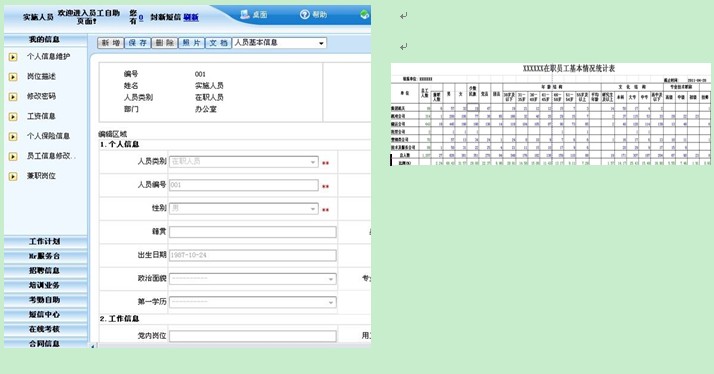Open the 人员类别 combo box
The width and height of the screenshot is (714, 374).
tap(244, 162)
